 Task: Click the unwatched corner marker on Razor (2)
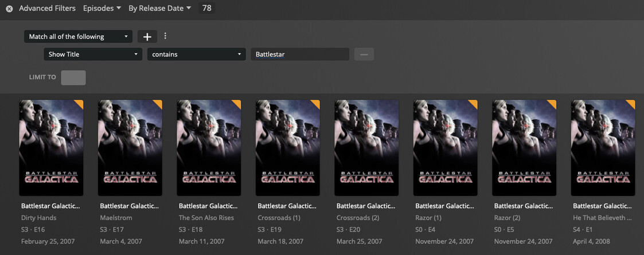(553, 104)
